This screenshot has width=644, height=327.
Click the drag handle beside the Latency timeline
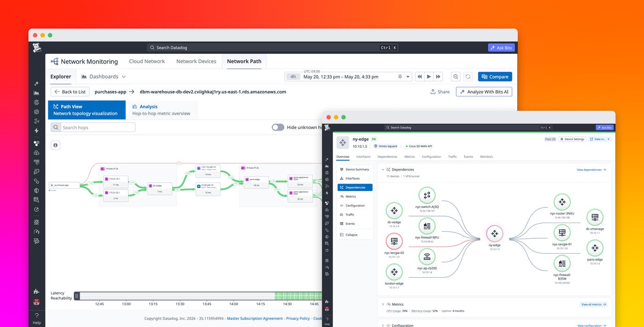pos(77,296)
